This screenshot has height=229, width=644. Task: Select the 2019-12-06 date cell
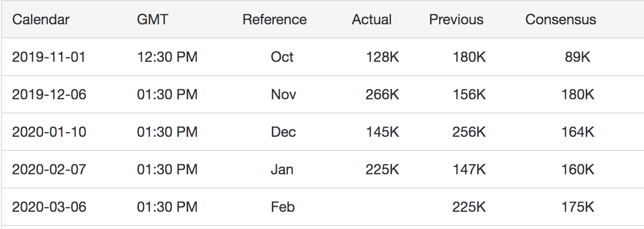49,95
